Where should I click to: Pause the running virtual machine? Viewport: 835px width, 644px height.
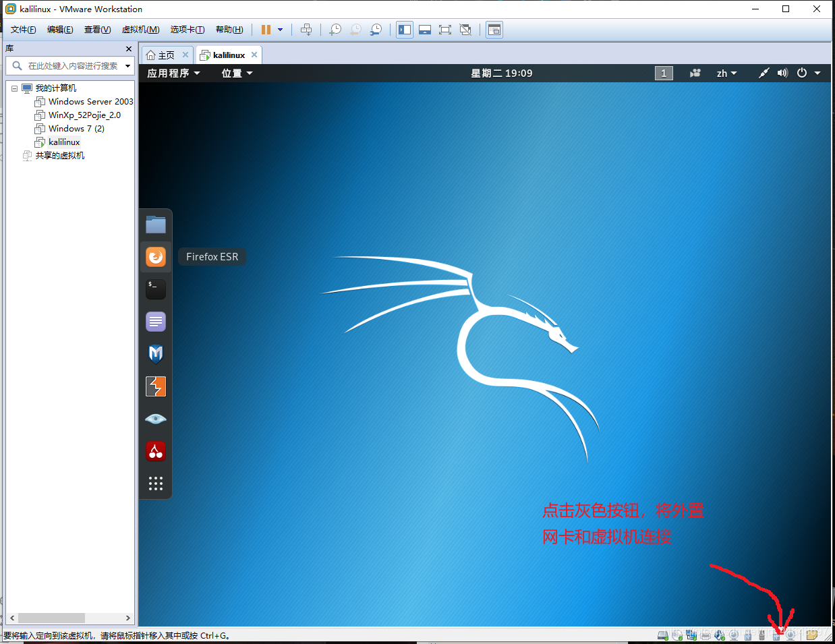point(266,30)
